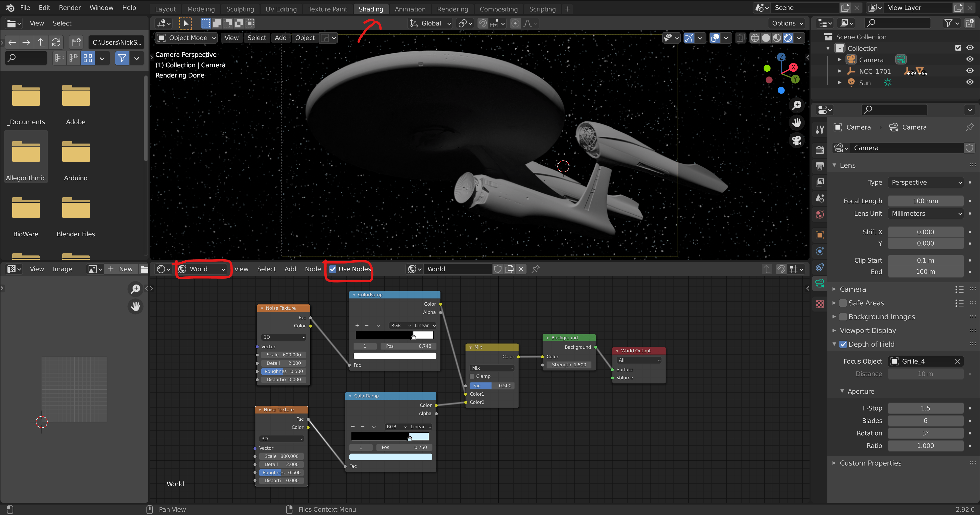Open the Object Constraints Properties tab

(x=819, y=268)
